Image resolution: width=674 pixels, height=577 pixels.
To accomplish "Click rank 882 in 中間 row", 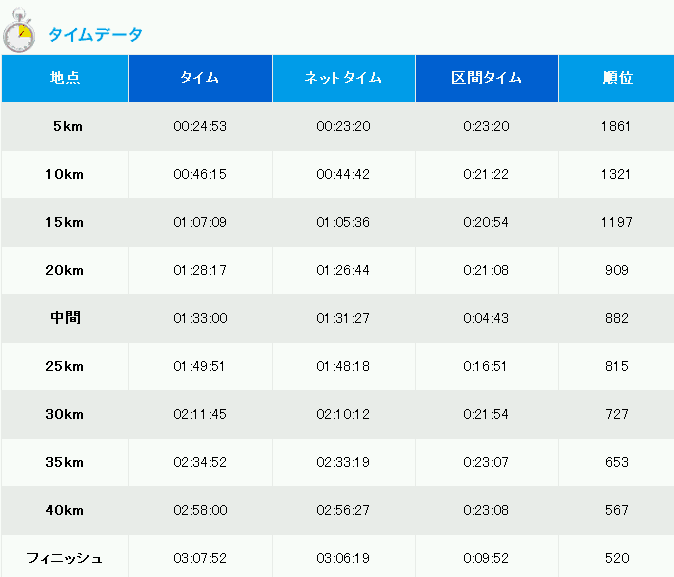I will tap(617, 318).
